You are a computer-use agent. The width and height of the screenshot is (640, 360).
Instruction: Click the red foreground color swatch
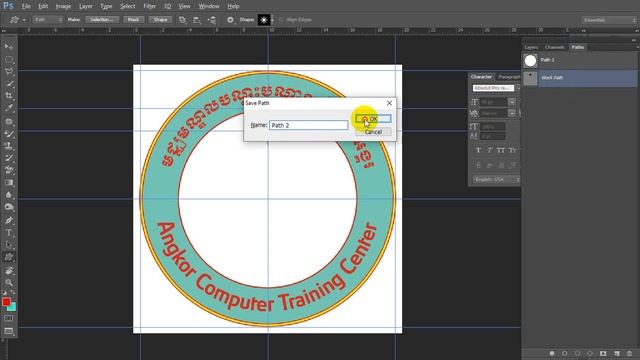tap(6, 302)
